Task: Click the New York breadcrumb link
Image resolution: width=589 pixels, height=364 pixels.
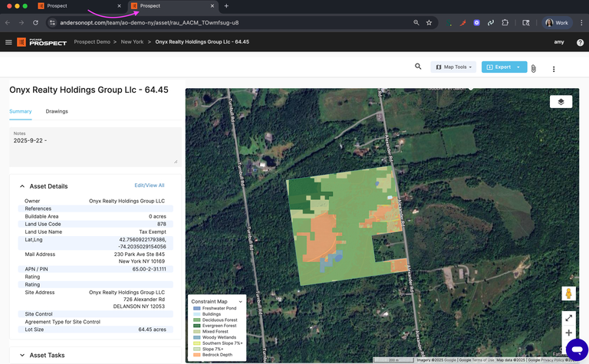Action: point(132,42)
